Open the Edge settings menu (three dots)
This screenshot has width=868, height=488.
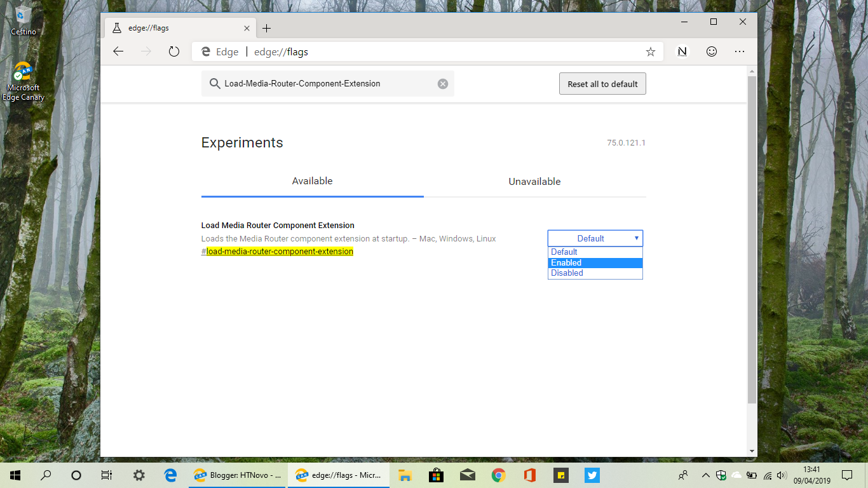tap(739, 51)
